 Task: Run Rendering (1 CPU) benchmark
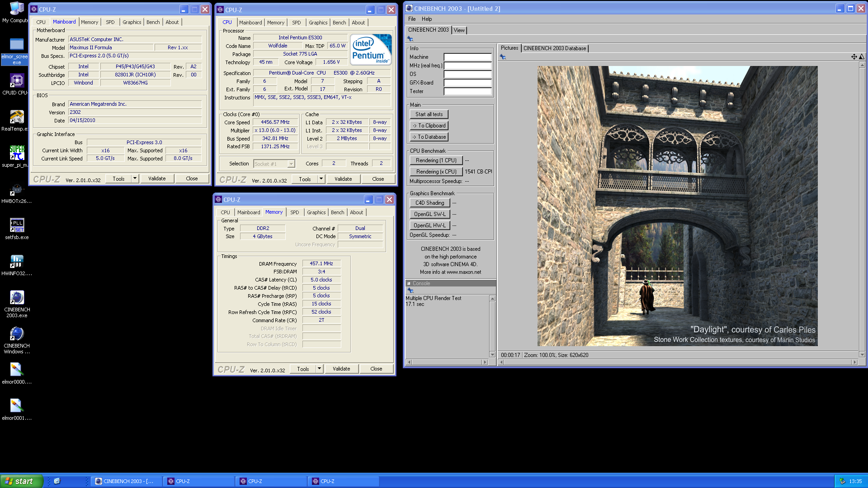(436, 160)
